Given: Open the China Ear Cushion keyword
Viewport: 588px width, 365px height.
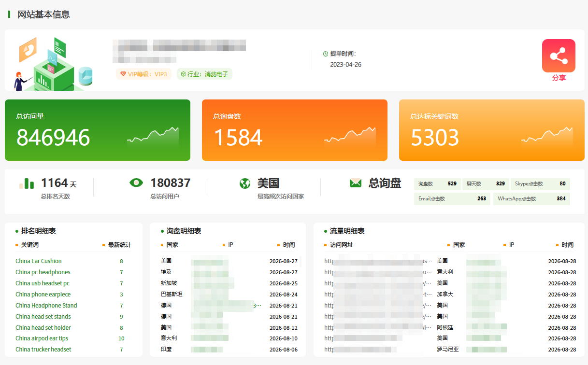Looking at the screenshot, I should pyautogui.click(x=39, y=261).
